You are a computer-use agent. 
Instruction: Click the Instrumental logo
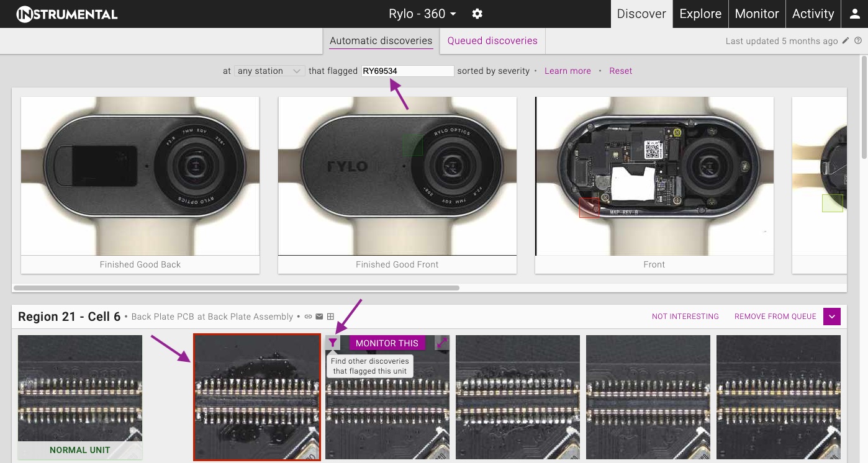pos(67,14)
